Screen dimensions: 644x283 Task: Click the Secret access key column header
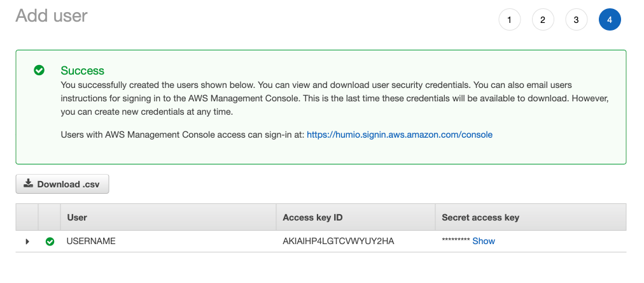click(480, 217)
